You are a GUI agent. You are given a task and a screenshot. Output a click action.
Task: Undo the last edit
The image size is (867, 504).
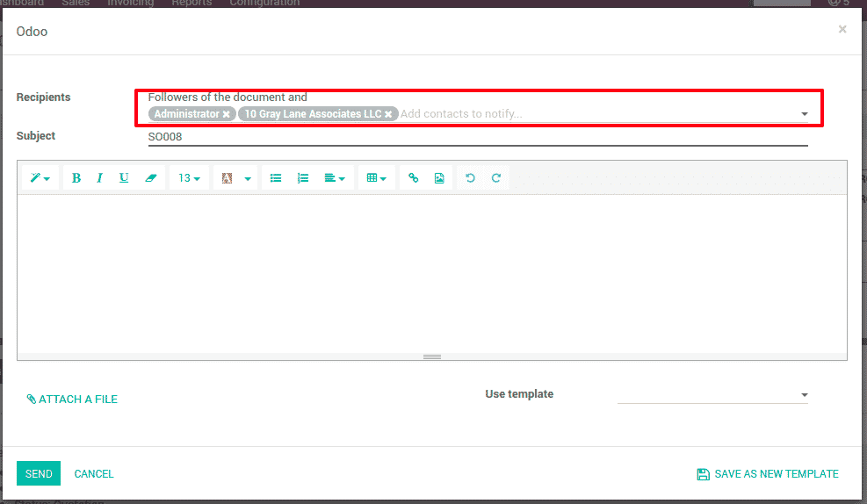tap(471, 178)
